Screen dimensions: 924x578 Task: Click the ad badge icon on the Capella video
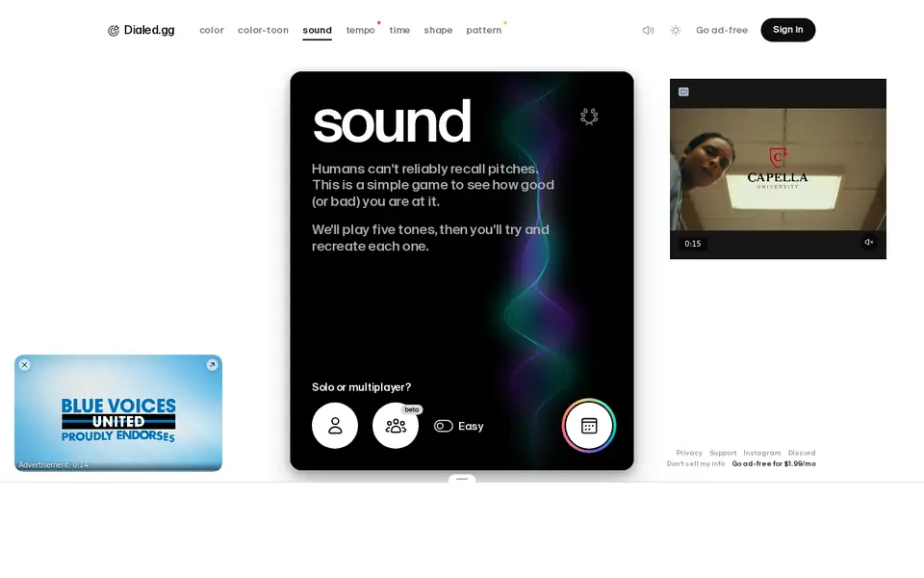click(x=683, y=92)
